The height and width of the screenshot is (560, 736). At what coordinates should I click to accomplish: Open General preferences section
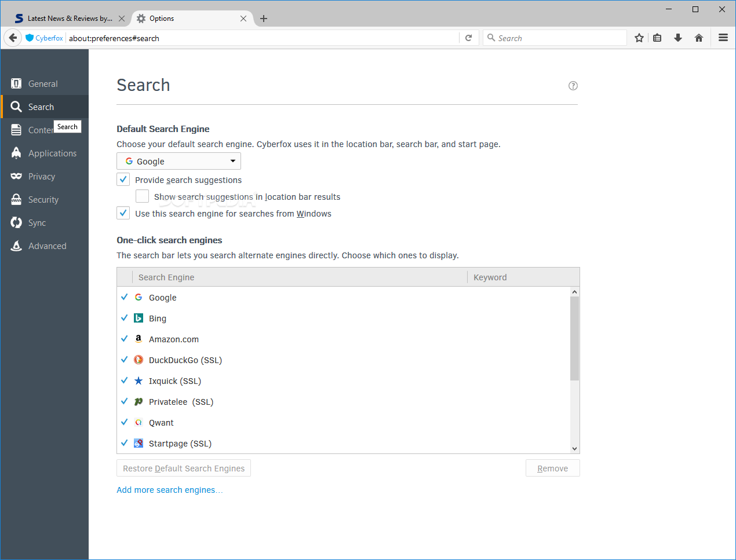[x=45, y=84]
